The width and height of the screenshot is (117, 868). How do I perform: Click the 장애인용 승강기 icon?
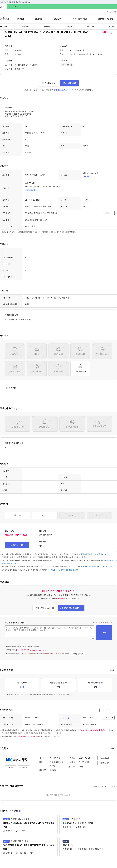(x=45, y=424)
